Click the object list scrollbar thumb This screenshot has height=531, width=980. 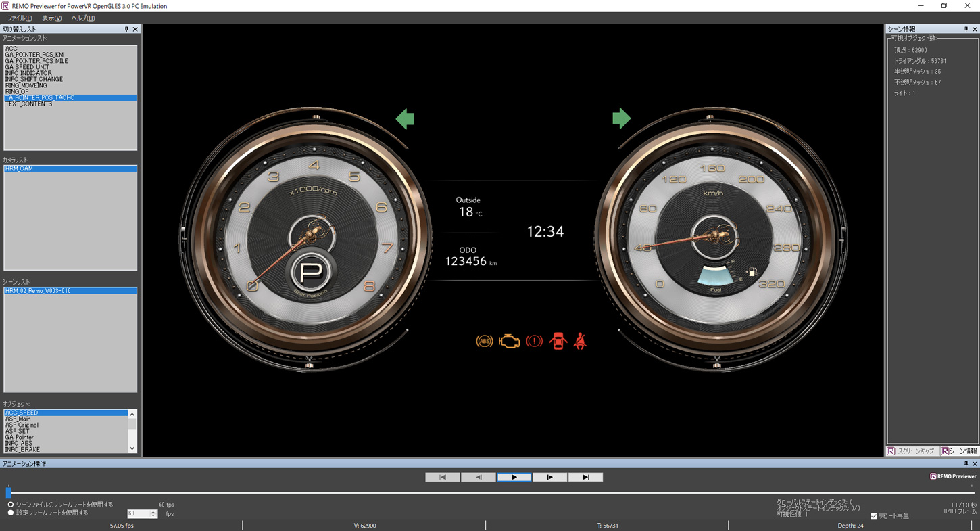pos(132,423)
